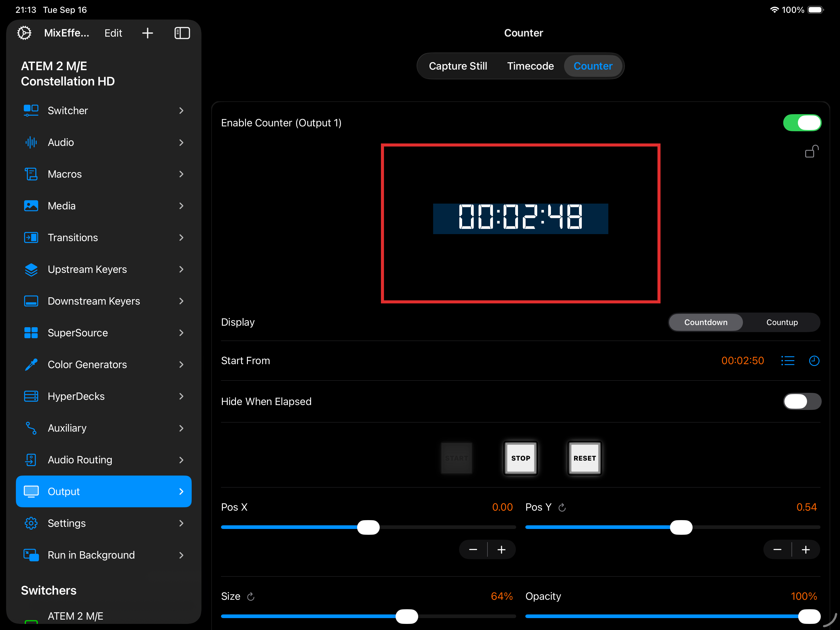This screenshot has width=840, height=630.
Task: Expand the Upstream Keyers section
Action: (103, 269)
